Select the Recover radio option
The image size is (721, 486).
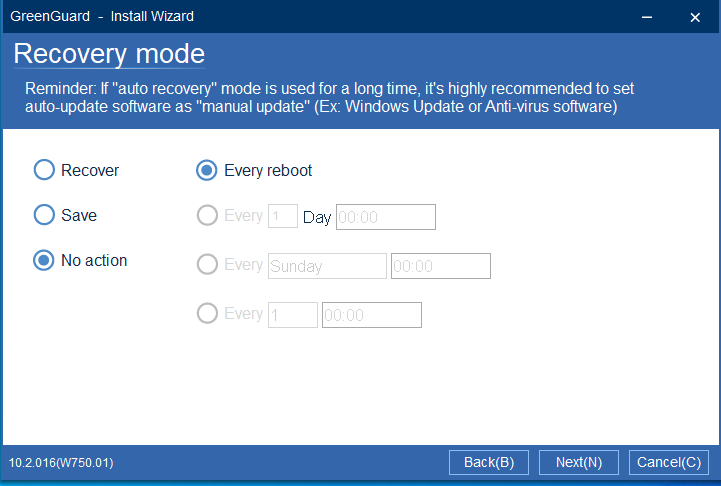click(44, 171)
